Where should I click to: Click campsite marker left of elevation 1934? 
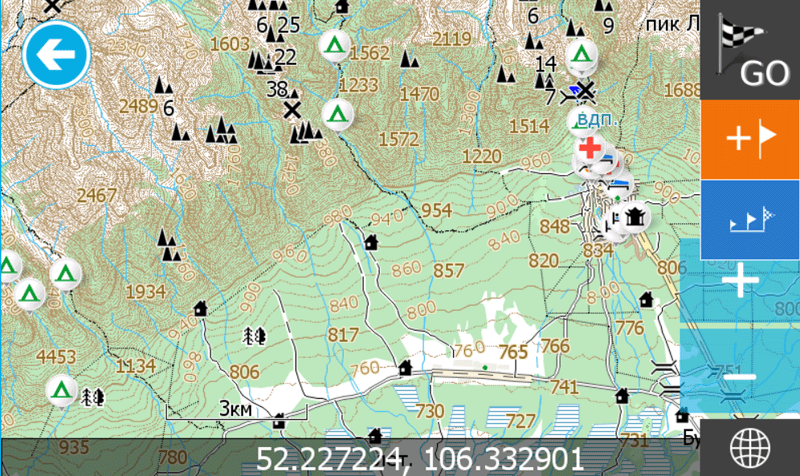click(x=65, y=274)
